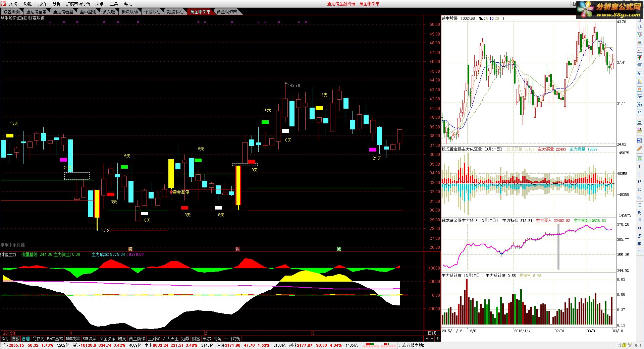This screenshot has width=644, height=349.
Task: Switch to 黄金眼沪市 tab
Action: [x=227, y=12]
